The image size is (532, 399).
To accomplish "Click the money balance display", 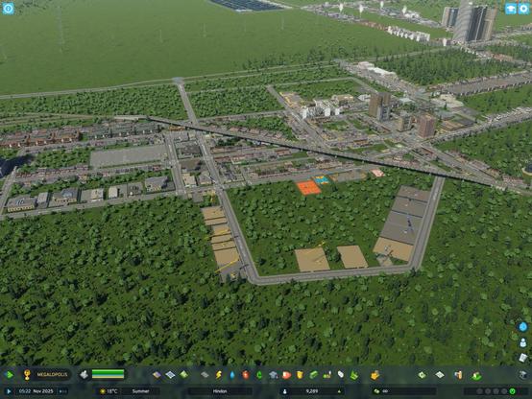I will point(403,391).
